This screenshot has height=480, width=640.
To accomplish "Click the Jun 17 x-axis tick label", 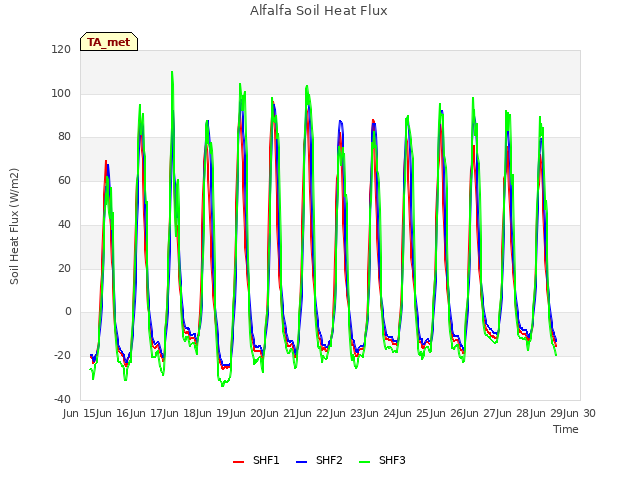I will pyautogui.click(x=147, y=413).
